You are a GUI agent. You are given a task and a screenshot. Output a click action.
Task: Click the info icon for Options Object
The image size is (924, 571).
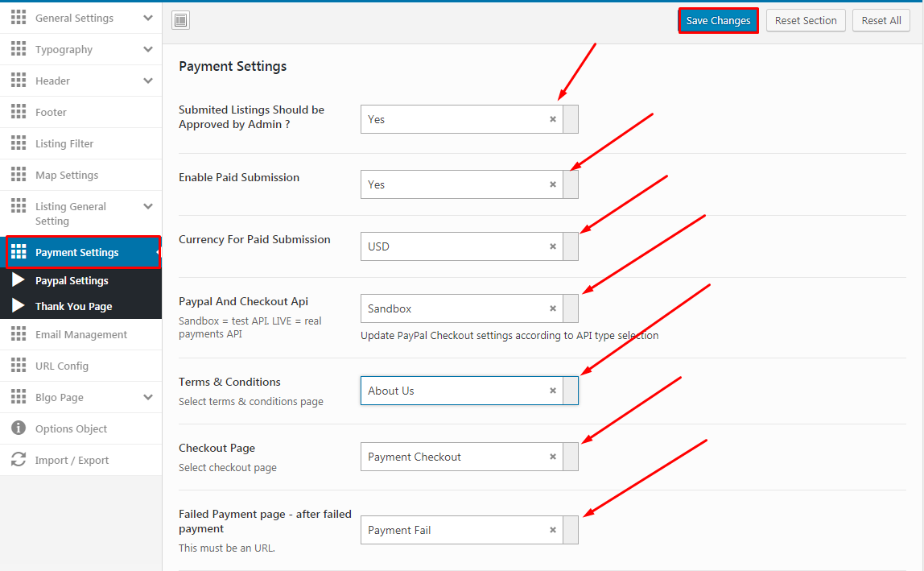[19, 428]
